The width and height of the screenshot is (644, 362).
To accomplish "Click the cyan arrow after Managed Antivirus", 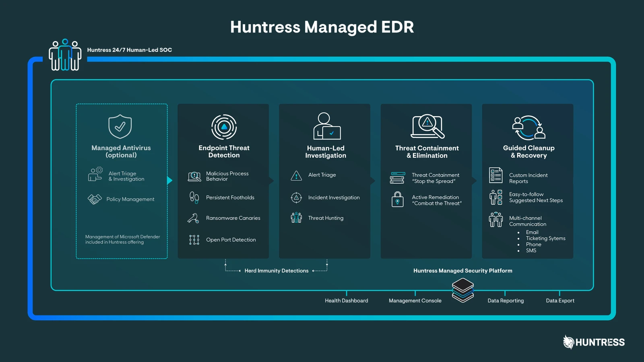I will point(170,180).
